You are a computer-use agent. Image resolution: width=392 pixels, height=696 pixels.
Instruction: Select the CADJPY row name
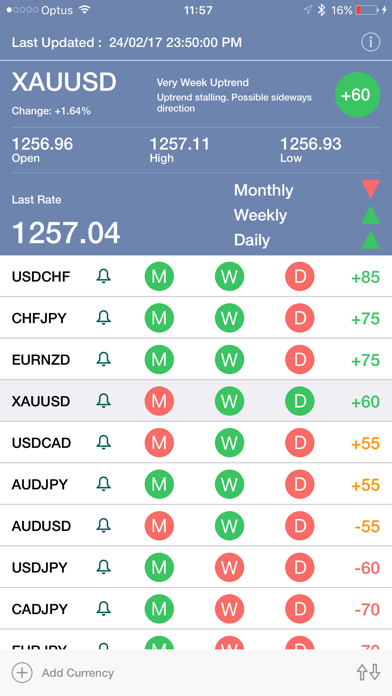[x=40, y=609]
